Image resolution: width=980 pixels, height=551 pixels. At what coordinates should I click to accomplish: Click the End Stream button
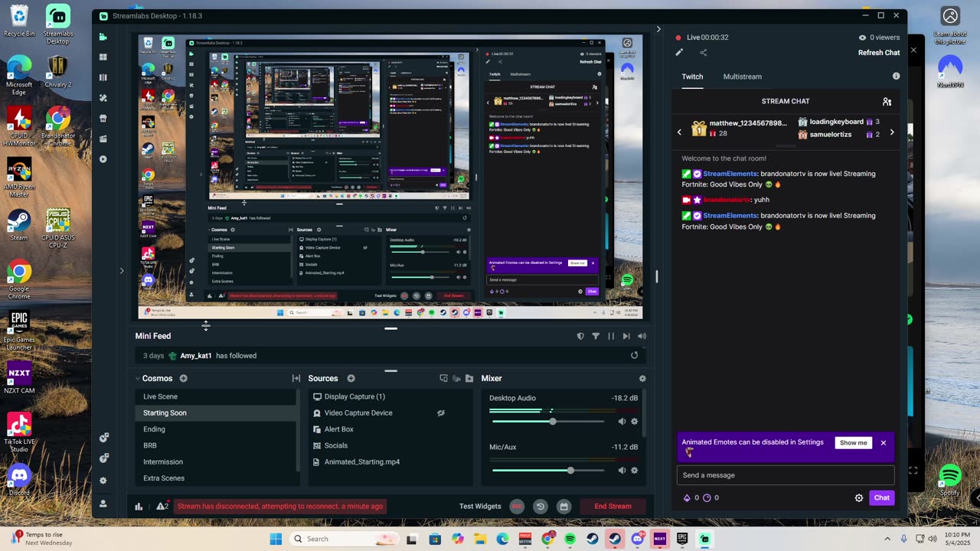click(x=613, y=506)
